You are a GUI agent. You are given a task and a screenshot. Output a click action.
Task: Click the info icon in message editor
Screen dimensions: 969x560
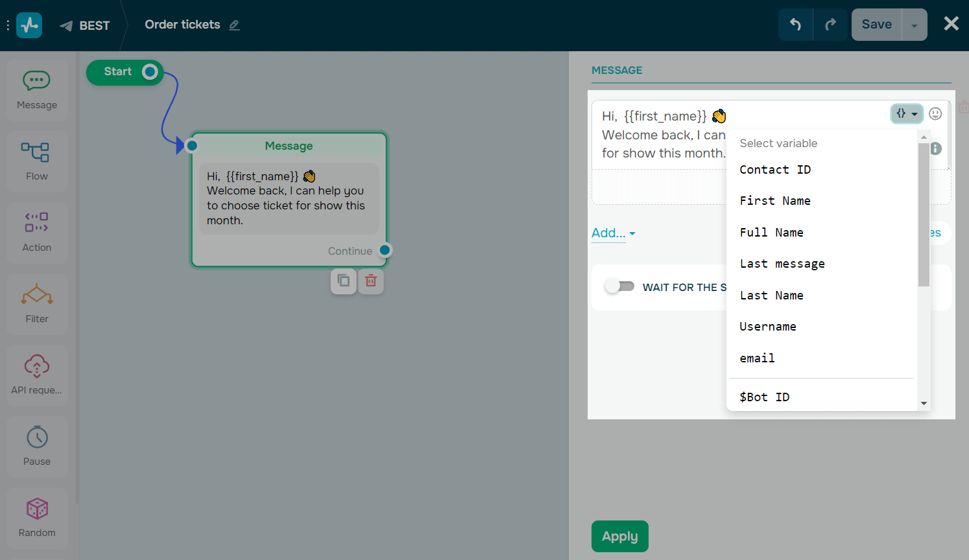(936, 148)
